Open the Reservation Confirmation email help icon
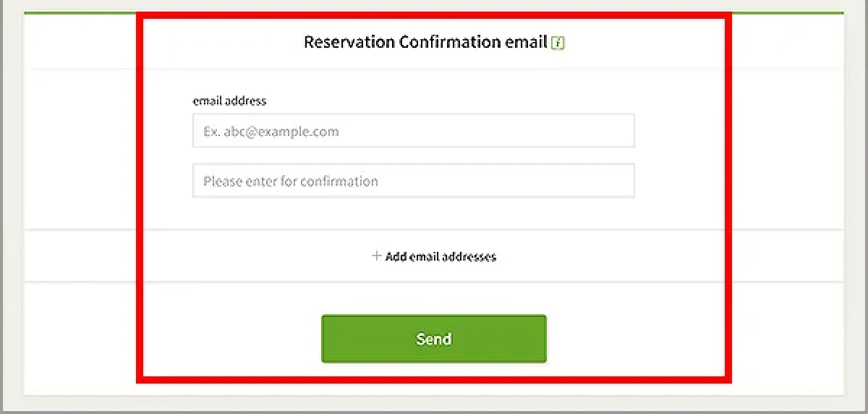Viewport: 868px width, 414px height. coord(558,43)
